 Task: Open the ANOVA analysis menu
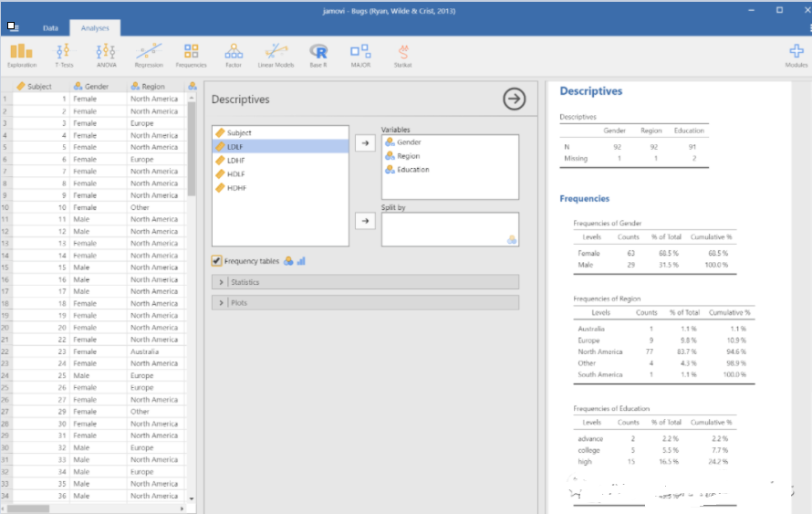point(106,54)
